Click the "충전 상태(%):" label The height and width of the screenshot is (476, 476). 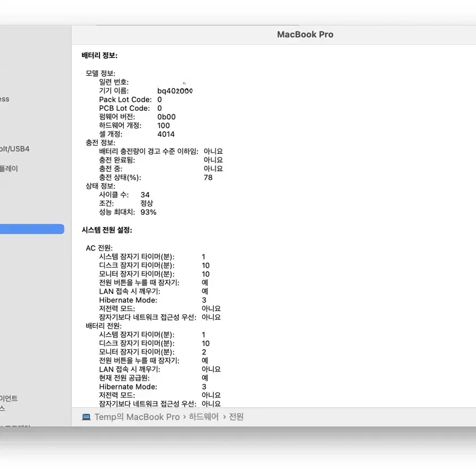pyautogui.click(x=120, y=178)
